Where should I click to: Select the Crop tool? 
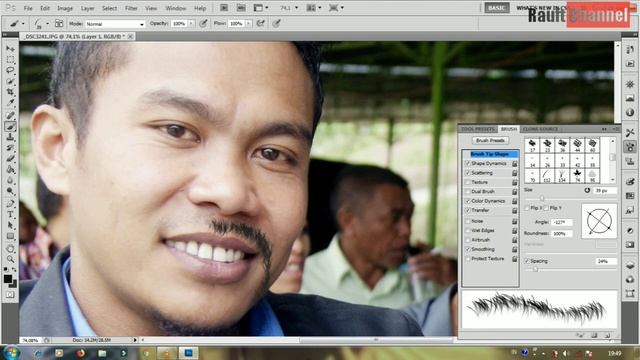tap(10, 92)
